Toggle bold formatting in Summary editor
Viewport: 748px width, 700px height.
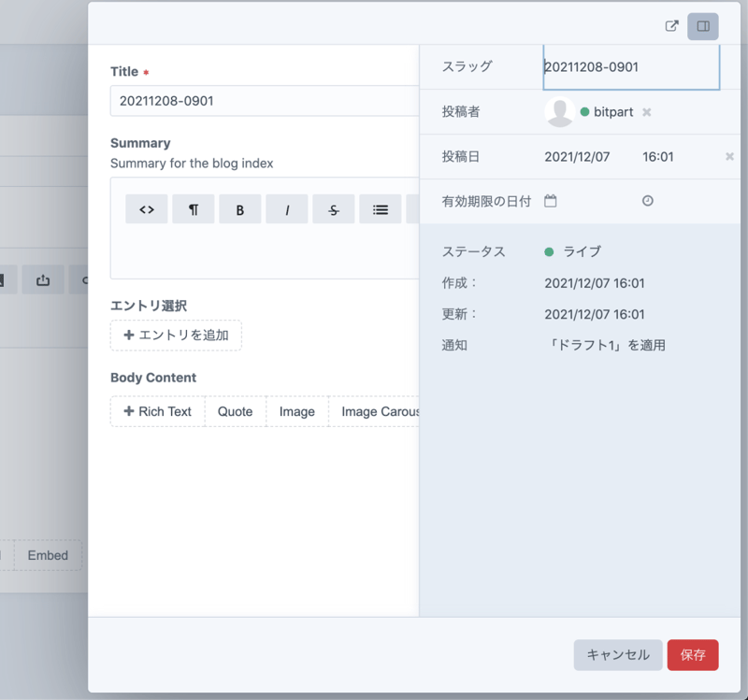[x=240, y=209]
